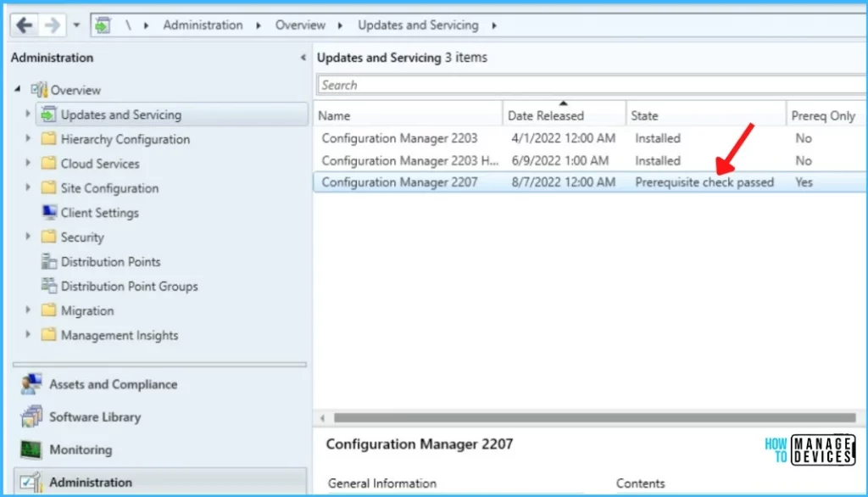The height and width of the screenshot is (497, 868).
Task: Switch to Administration workspace
Action: [90, 482]
